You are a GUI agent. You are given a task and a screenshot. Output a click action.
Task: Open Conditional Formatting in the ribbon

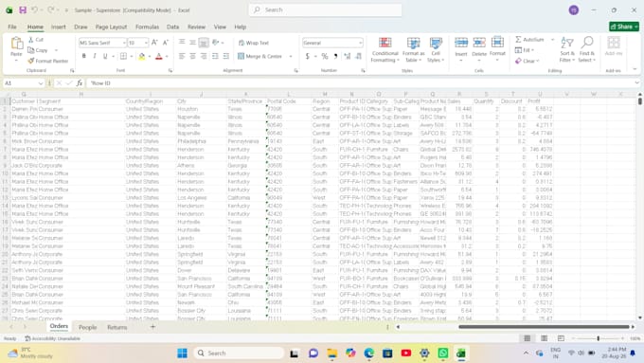(385, 49)
